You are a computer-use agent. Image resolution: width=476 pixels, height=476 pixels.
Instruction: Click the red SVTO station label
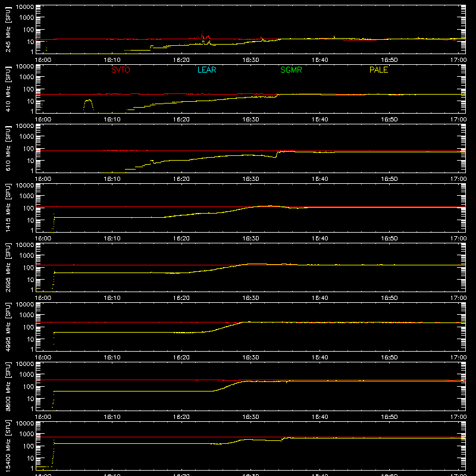(x=121, y=70)
